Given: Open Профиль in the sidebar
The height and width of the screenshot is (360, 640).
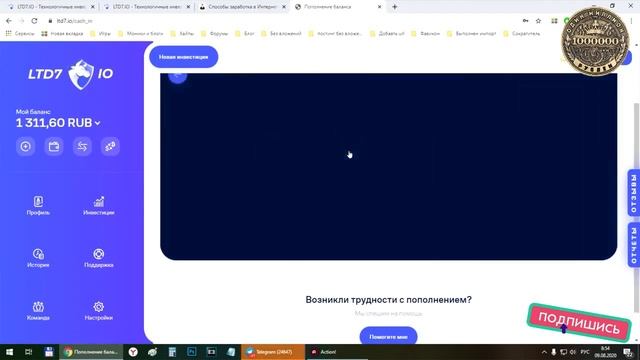Looking at the screenshot, I should click(x=38, y=205).
